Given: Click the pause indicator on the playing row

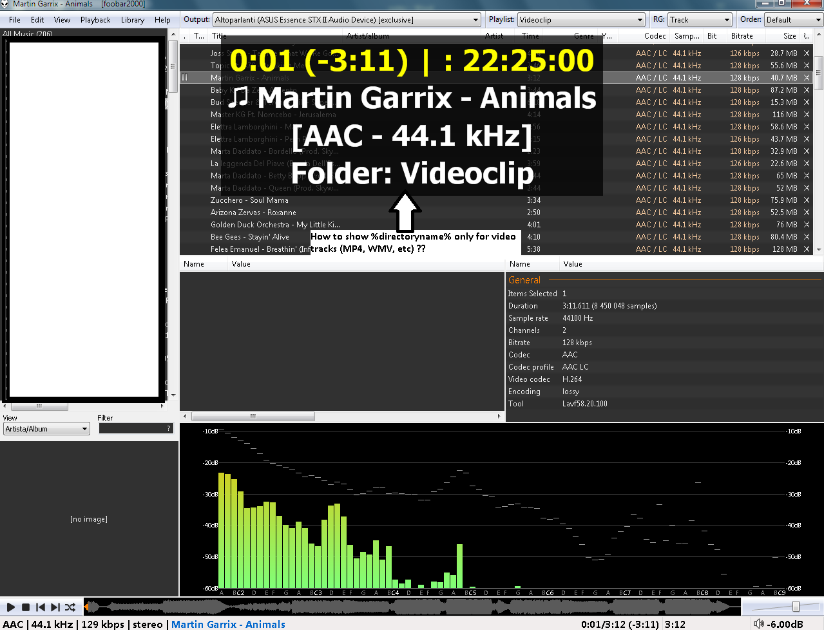Looking at the screenshot, I should point(184,77).
